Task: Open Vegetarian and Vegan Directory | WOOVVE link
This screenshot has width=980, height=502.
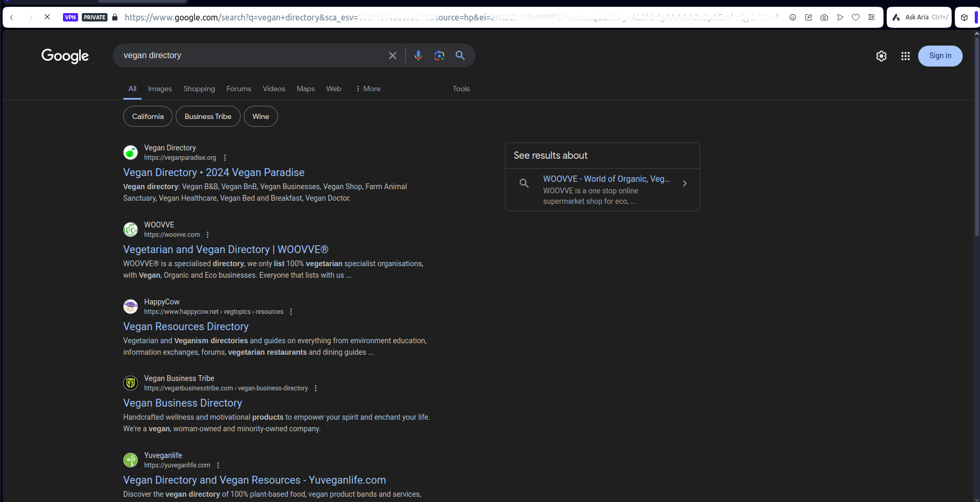Action: [225, 249]
